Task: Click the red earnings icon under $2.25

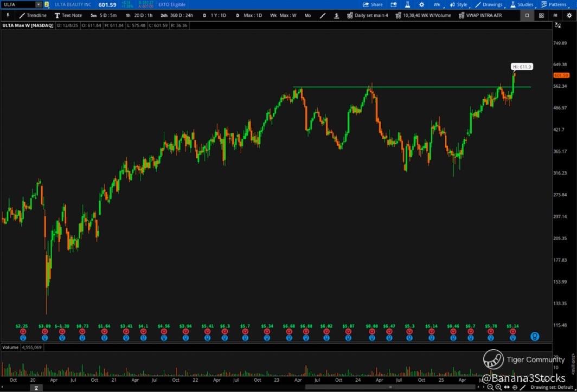Action: [x=23, y=332]
